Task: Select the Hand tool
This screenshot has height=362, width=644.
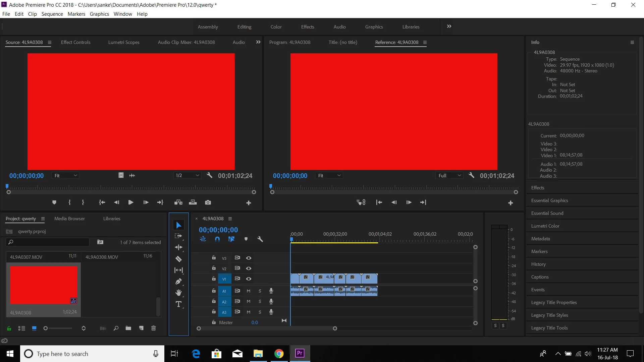Action: pyautogui.click(x=178, y=293)
